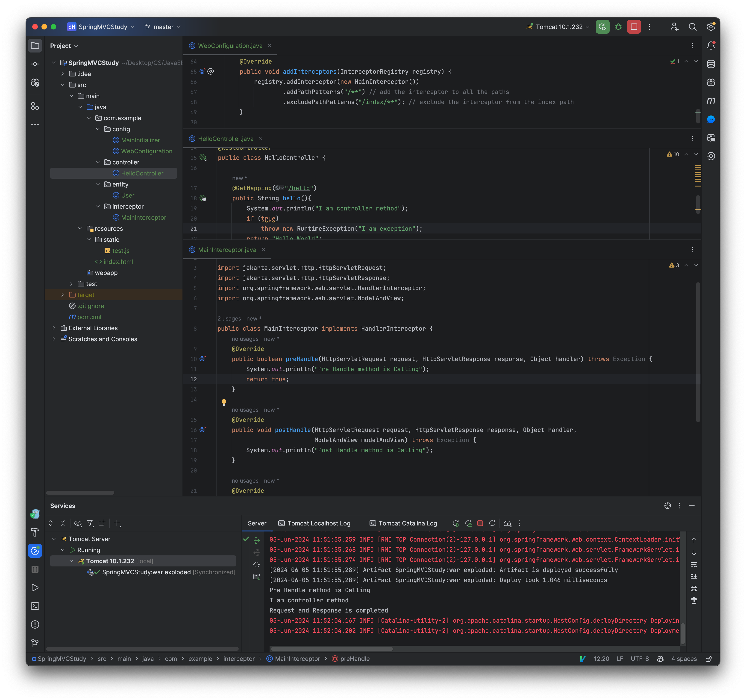Expand the External Libraries node

tap(54, 328)
